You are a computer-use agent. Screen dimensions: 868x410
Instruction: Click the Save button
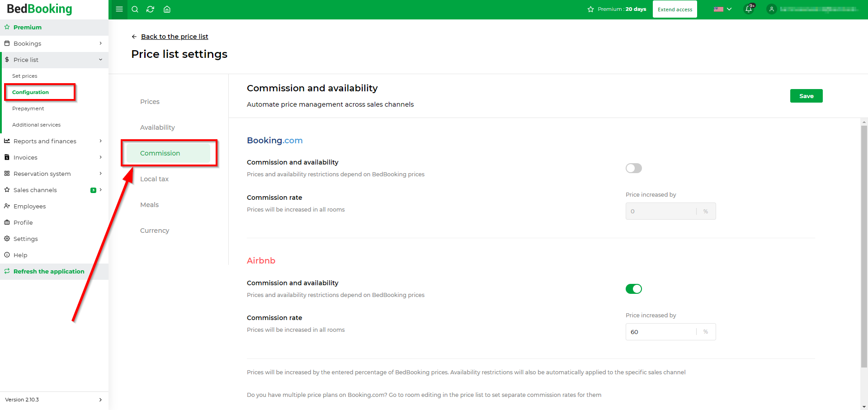806,96
